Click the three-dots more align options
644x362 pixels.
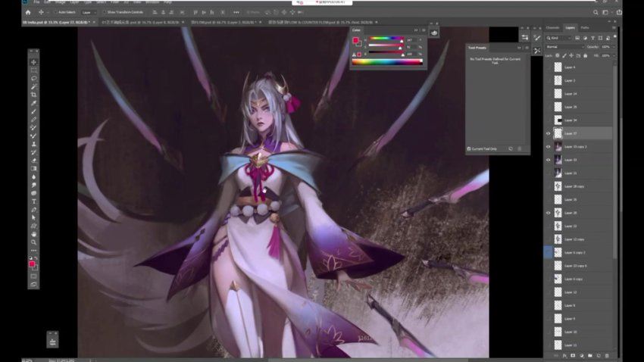236,12
